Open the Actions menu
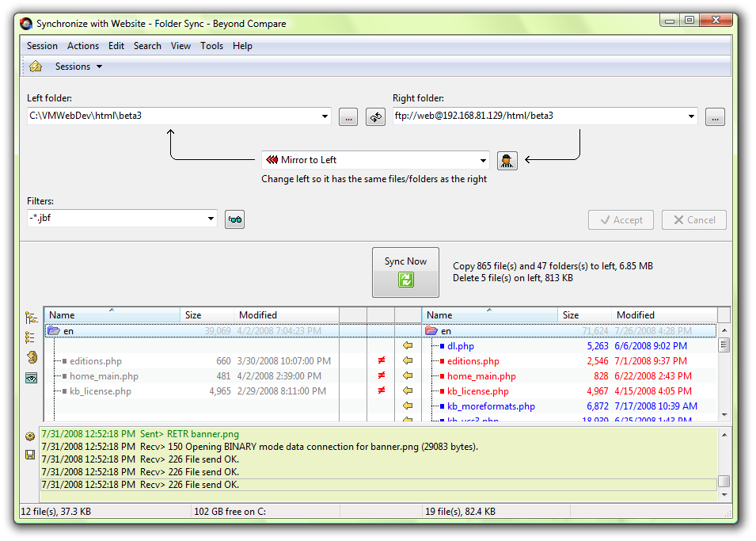Image resolution: width=756 pixels, height=541 pixels. tap(83, 46)
